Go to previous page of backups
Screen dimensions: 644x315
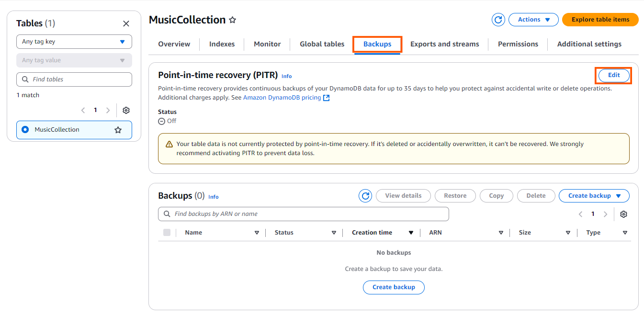click(580, 214)
